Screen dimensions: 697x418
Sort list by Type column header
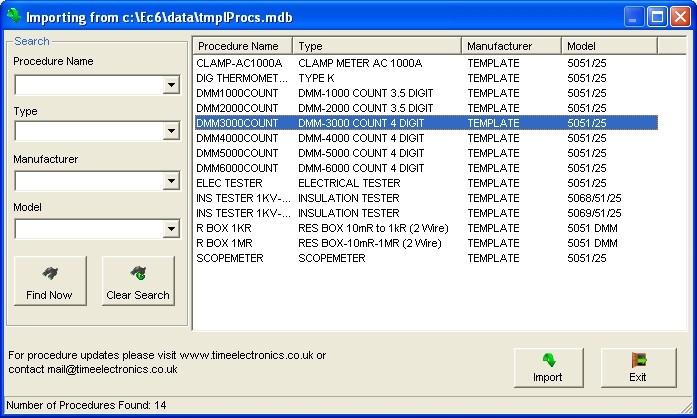tap(377, 46)
